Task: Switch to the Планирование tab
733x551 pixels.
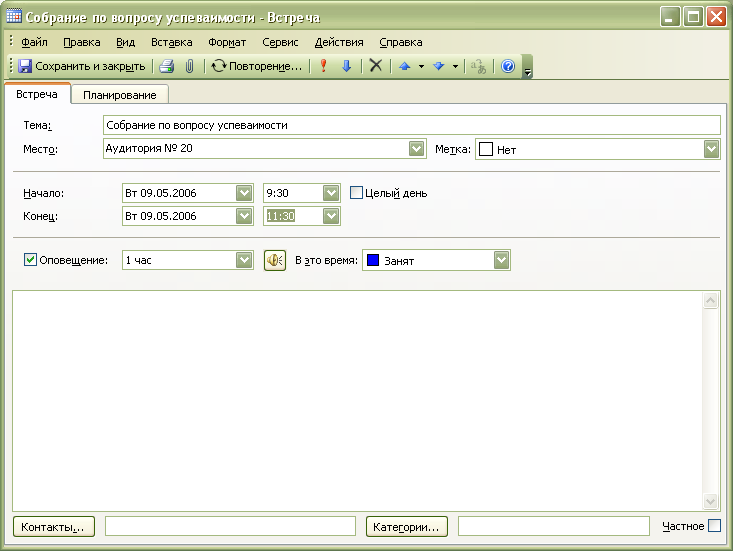Action: click(120, 95)
